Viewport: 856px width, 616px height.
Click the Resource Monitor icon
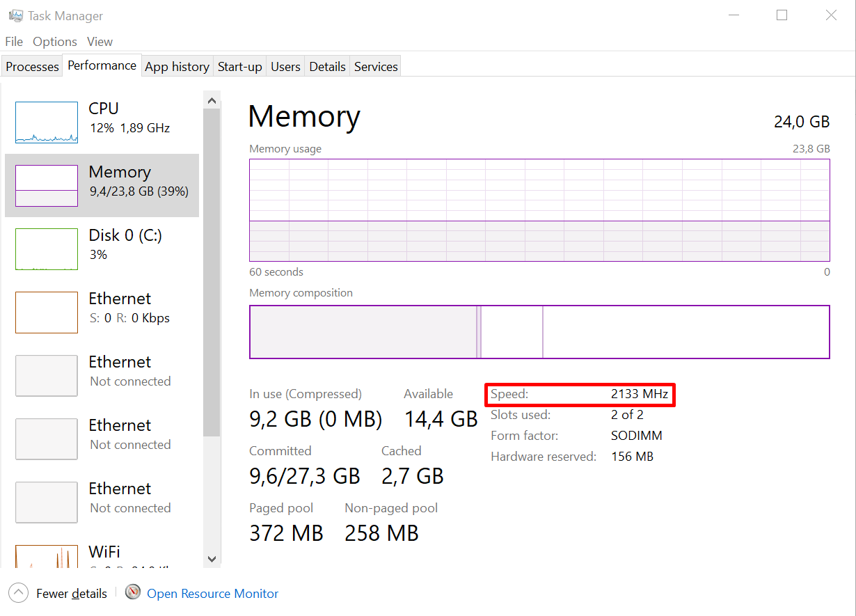133,593
